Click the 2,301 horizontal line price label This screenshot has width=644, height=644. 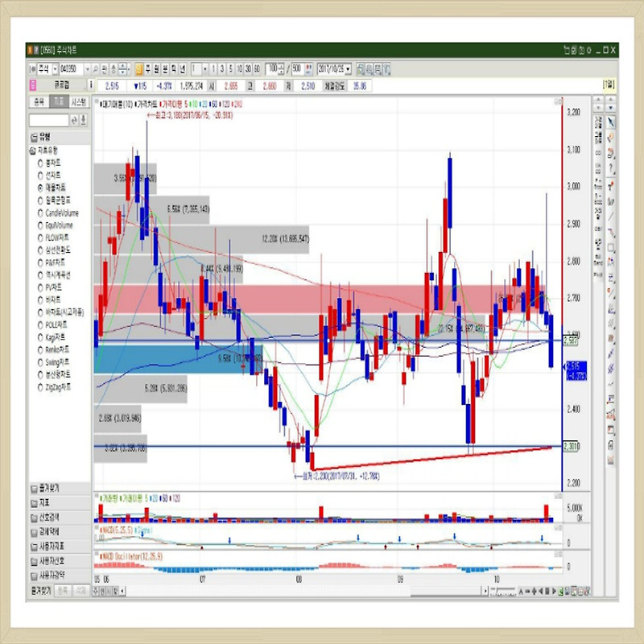[x=571, y=446]
